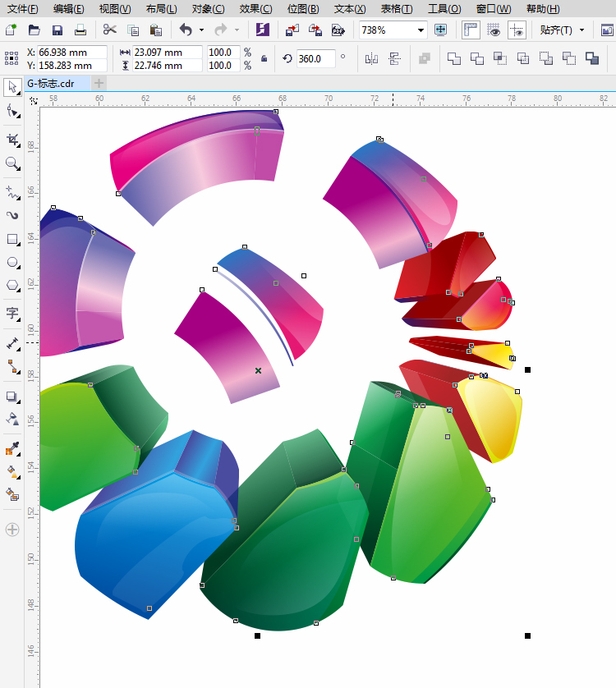Select the Text tool

tap(12, 313)
